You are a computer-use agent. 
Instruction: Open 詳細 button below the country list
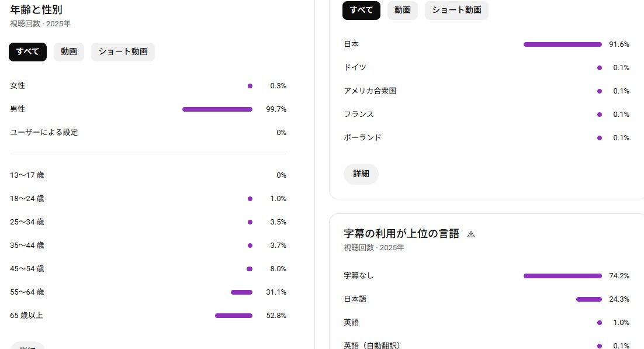coord(361,174)
